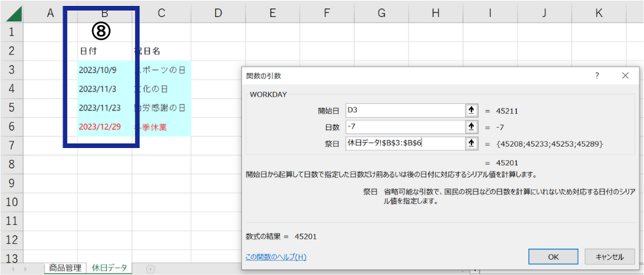Viewport: 644px width, 275px height.
Task: Close the 関数の引数 dialog
Action: point(625,76)
